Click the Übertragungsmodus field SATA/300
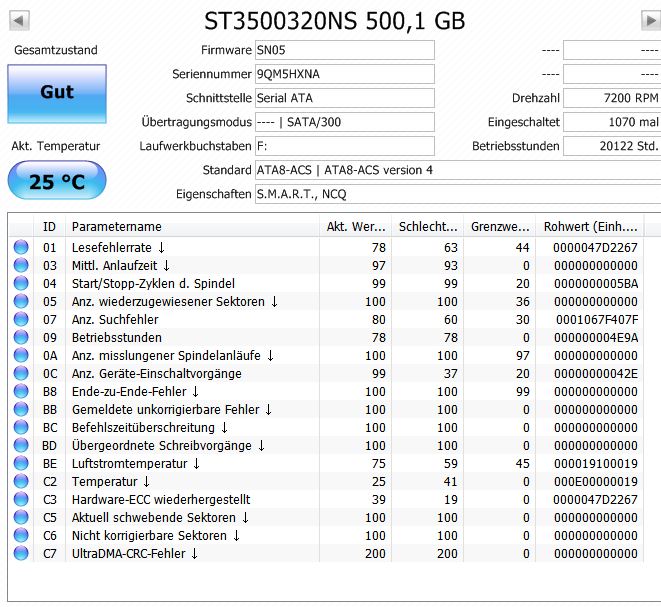This screenshot has height=607, width=661. click(345, 122)
